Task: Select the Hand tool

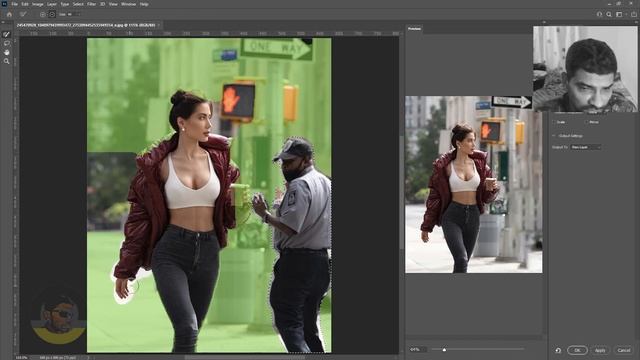Action: 7,52
